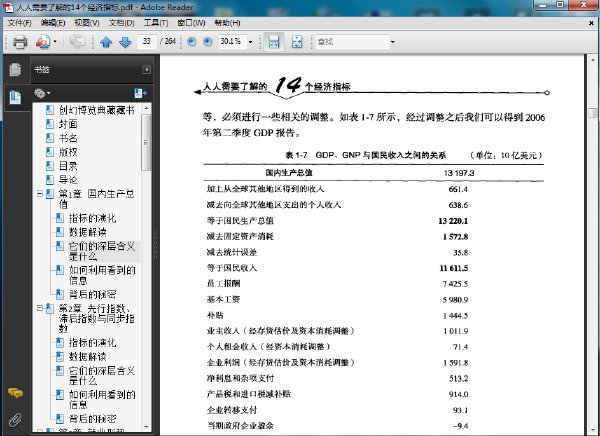Click the page number field showing 33
The width and height of the screenshot is (600, 436).
pyautogui.click(x=147, y=41)
